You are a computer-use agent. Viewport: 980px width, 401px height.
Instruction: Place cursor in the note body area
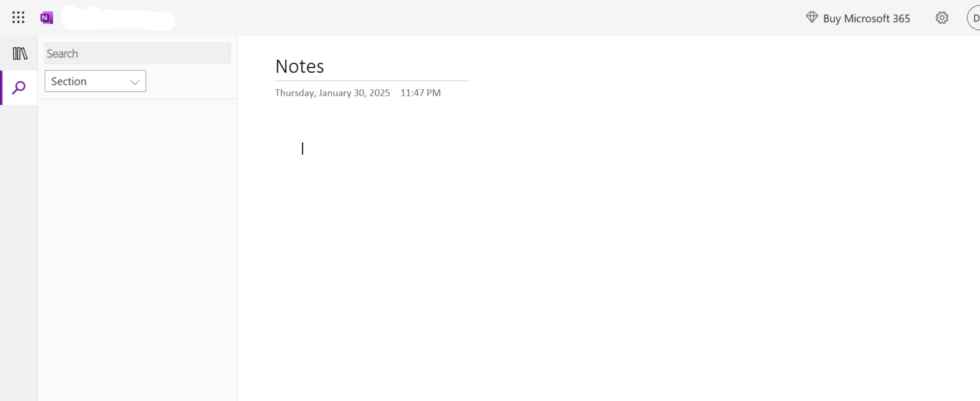pyautogui.click(x=383, y=148)
